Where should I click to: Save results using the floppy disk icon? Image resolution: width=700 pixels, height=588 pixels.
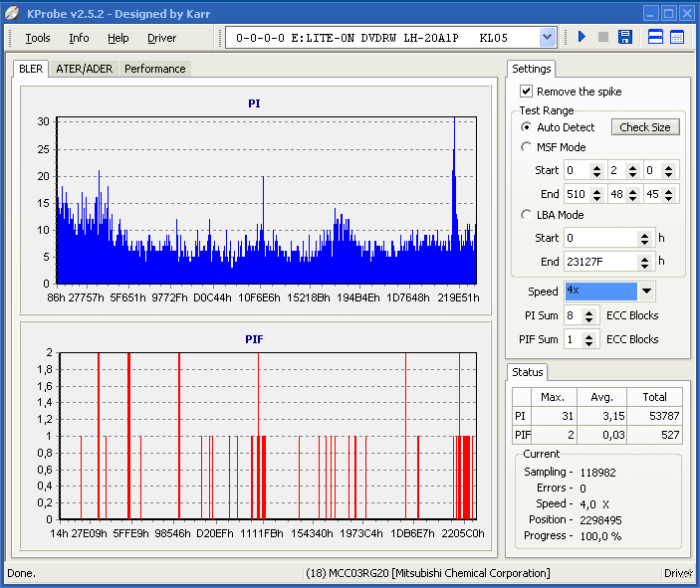(625, 38)
